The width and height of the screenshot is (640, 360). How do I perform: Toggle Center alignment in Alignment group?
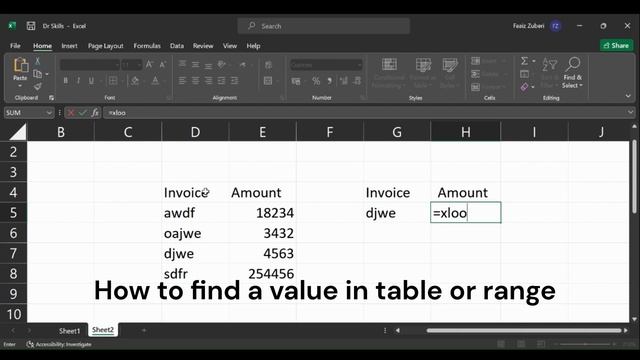click(x=196, y=81)
